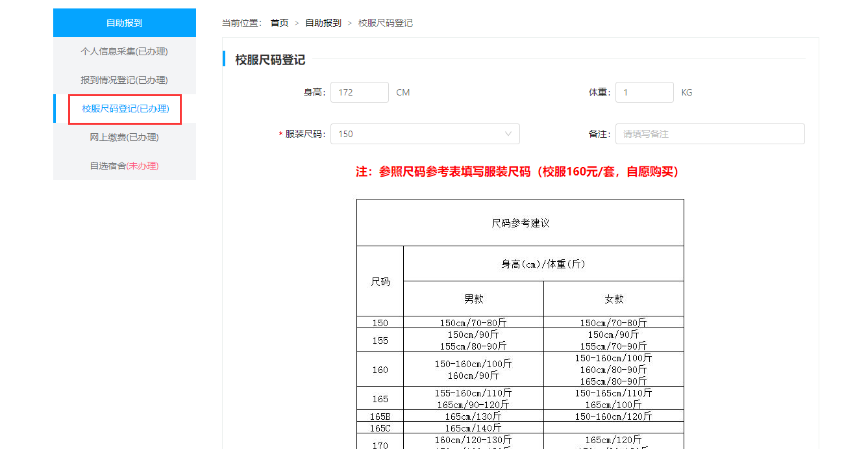This screenshot has height=449, width=868.
Task: Open 网上缴费 sidebar item
Action: click(124, 137)
